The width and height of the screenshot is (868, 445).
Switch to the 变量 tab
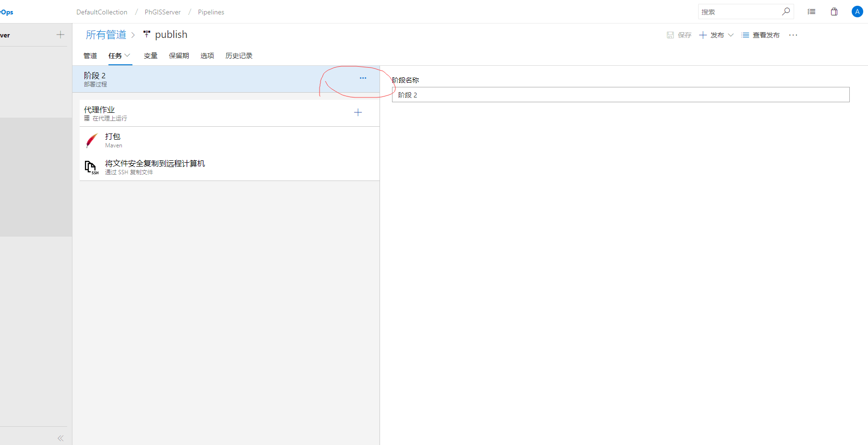tap(151, 56)
